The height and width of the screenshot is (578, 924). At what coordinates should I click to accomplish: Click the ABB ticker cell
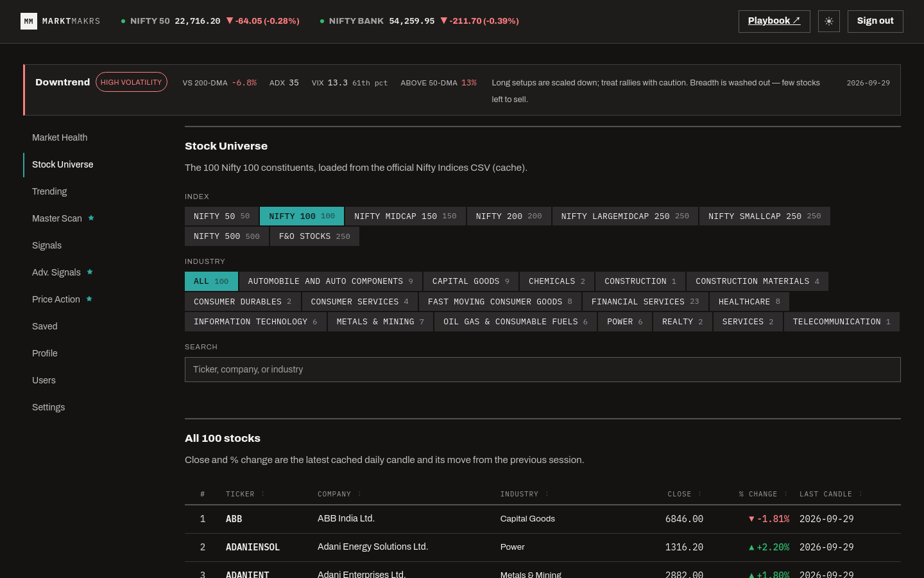pyautogui.click(x=234, y=519)
